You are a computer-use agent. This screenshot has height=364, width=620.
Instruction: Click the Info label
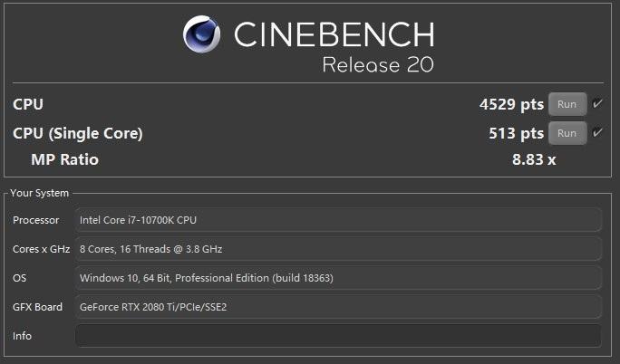(22, 336)
